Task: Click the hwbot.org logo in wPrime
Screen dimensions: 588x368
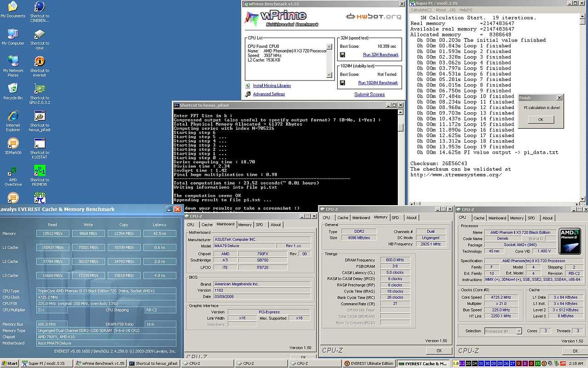Action: click(373, 17)
